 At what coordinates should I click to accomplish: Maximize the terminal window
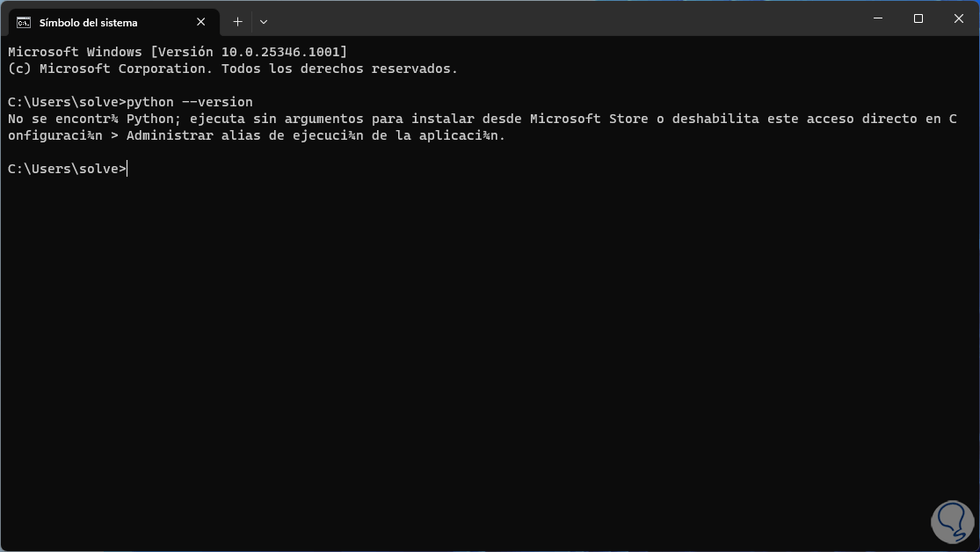918,19
